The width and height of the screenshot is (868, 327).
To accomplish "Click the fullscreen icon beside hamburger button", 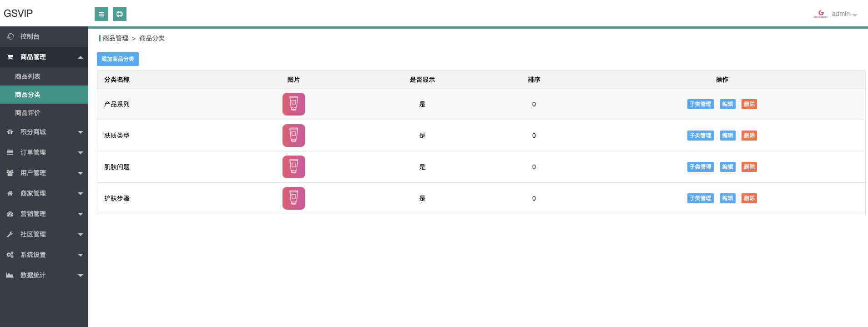I will (x=120, y=14).
